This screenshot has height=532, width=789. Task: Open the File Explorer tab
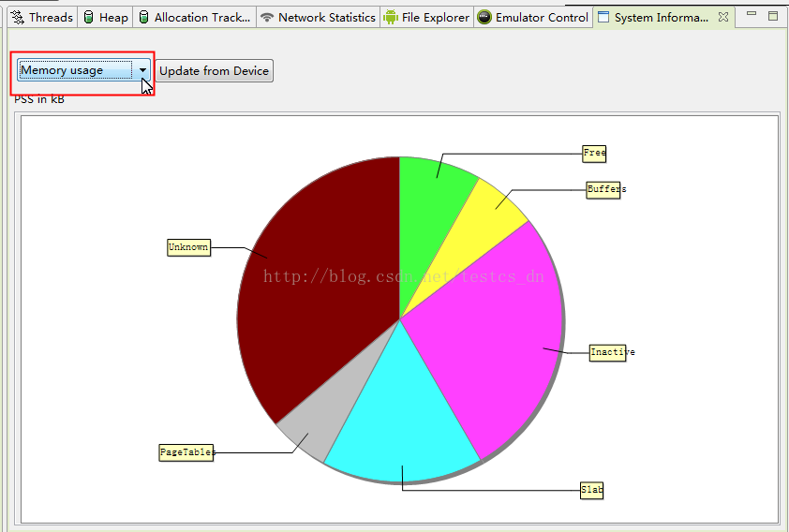[426, 18]
